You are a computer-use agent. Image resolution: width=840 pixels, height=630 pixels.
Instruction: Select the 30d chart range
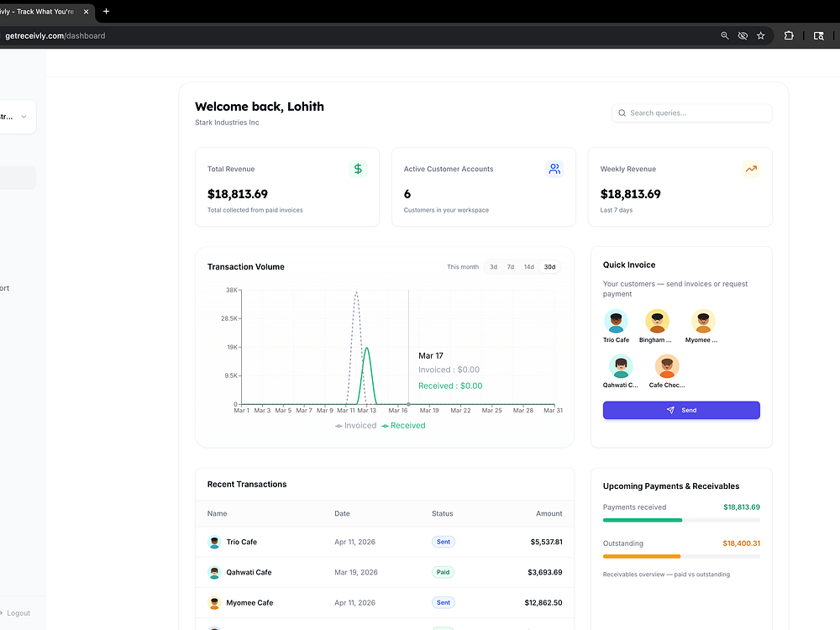tap(549, 267)
